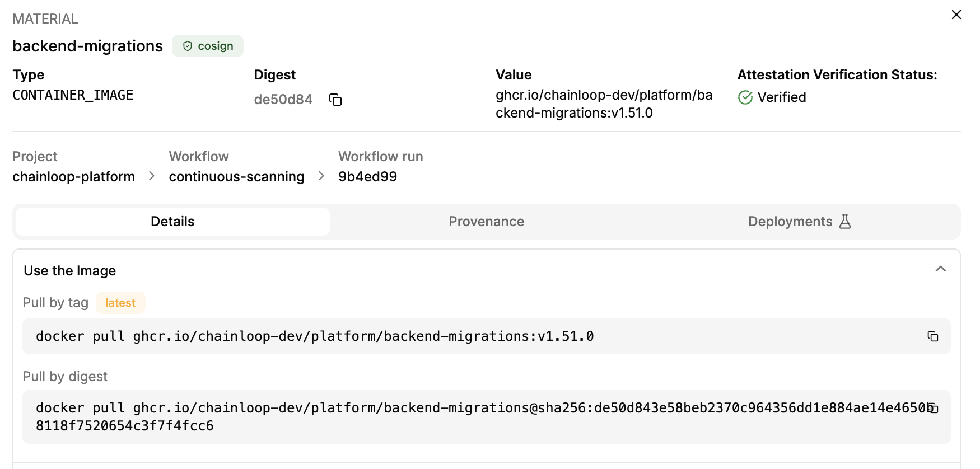Copy the de50d84 digest value
This screenshot has width=980, height=469.
pos(335,100)
